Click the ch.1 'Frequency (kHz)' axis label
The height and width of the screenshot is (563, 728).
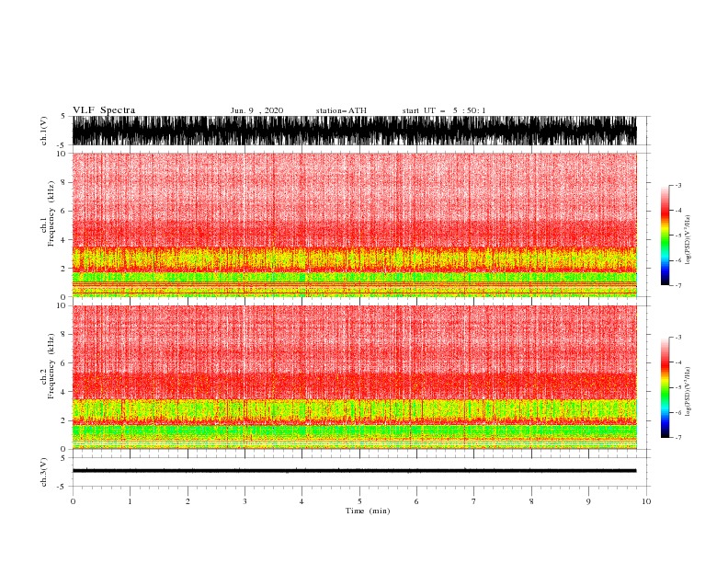[51, 213]
